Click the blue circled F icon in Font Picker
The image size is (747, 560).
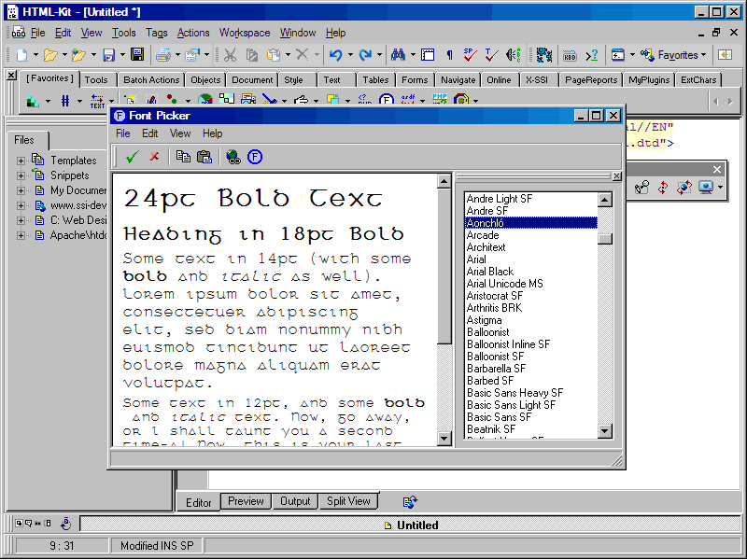click(x=255, y=157)
